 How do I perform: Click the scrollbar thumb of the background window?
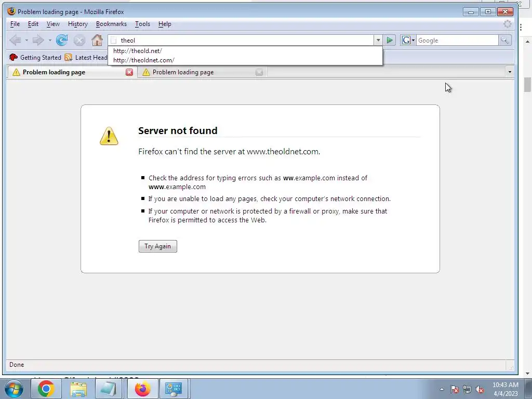pyautogui.click(x=527, y=85)
